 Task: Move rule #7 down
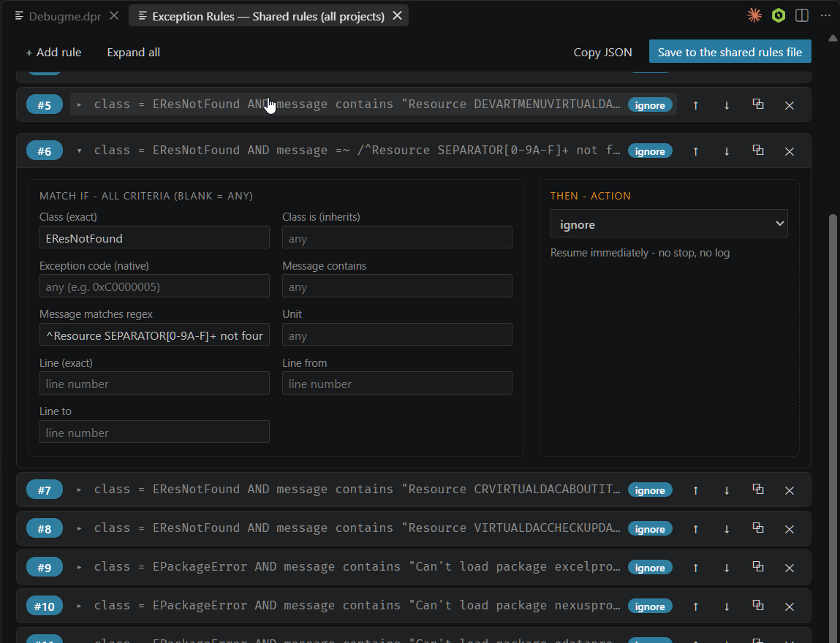tap(727, 490)
